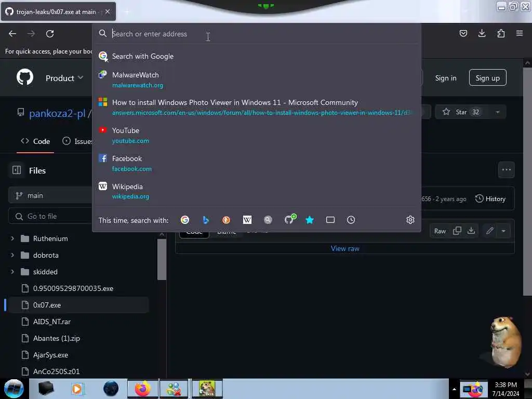Switch to the Code repository tab
The image size is (532, 399).
pos(35,141)
